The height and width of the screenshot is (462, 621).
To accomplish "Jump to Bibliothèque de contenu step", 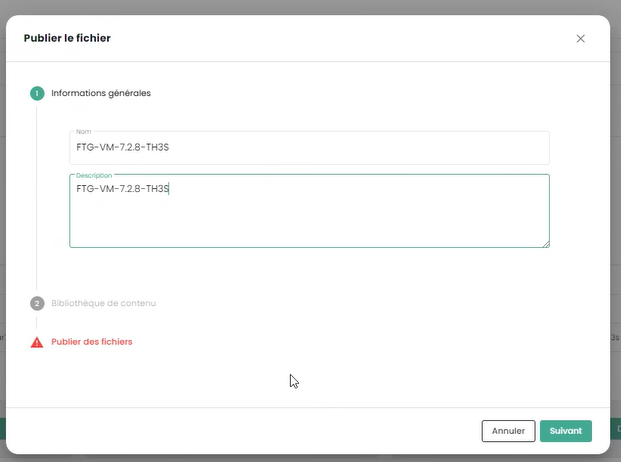I will point(103,303).
